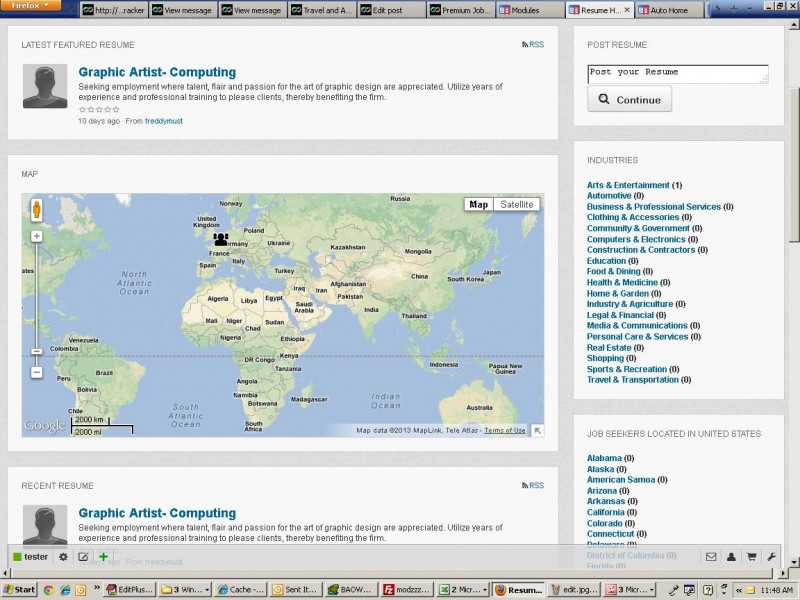
Task: Click the Start button
Action: coord(19,590)
